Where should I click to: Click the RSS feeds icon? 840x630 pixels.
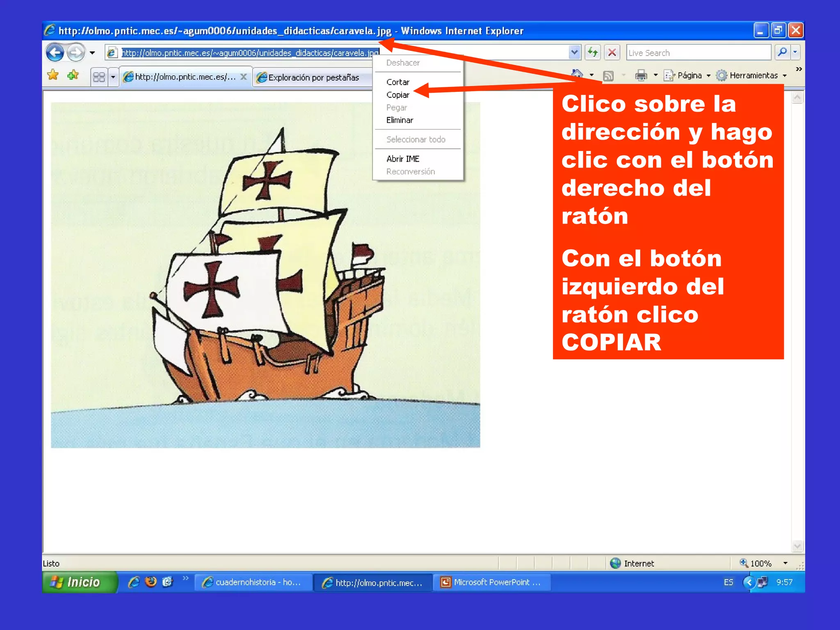608,75
